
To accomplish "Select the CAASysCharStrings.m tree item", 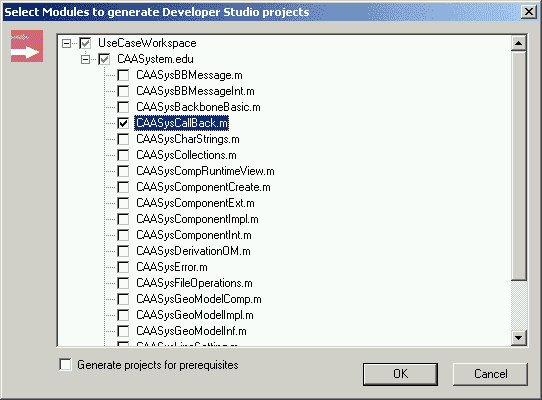I will pos(188,139).
